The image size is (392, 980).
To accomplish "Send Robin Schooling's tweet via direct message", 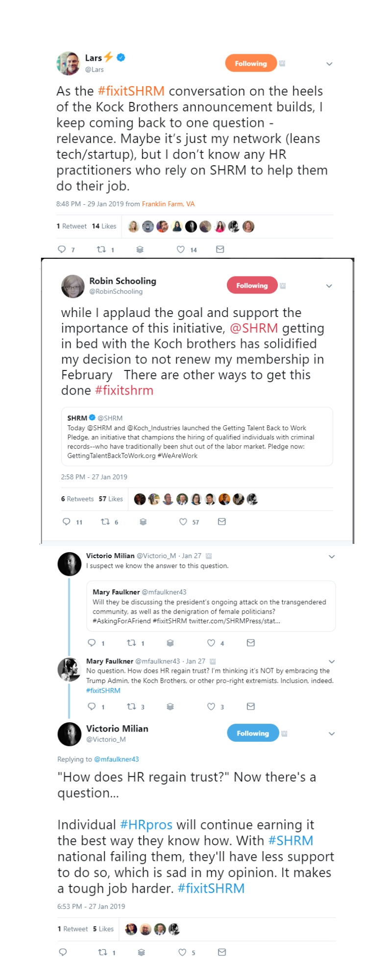I will point(221,522).
